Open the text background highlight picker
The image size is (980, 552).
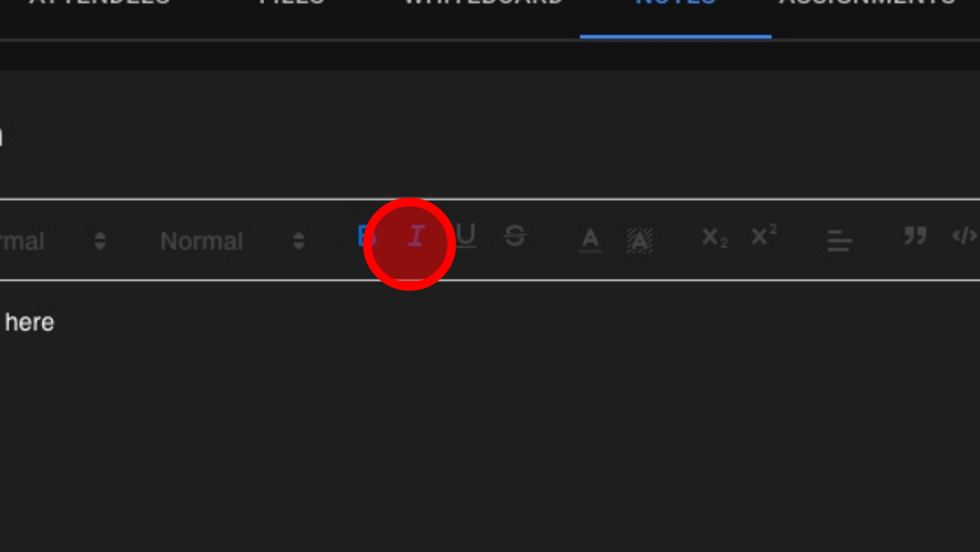click(639, 240)
